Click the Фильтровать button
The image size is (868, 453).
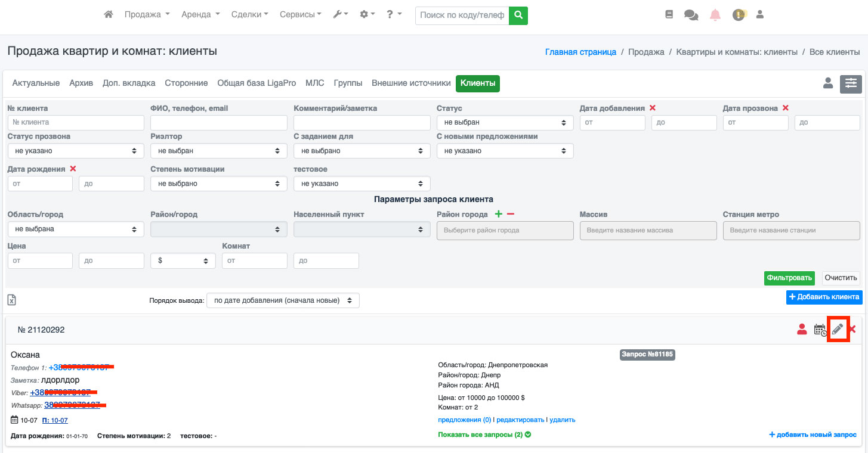coord(789,278)
